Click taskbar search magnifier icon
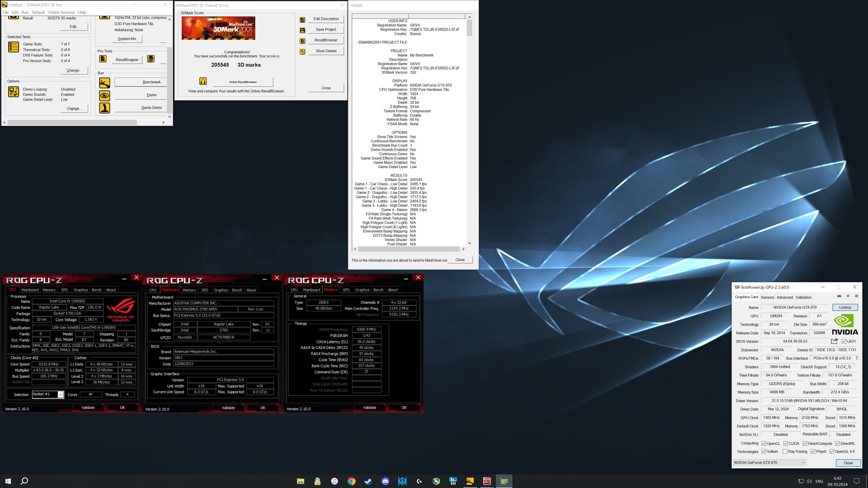The width and height of the screenshot is (868, 488). 24,481
